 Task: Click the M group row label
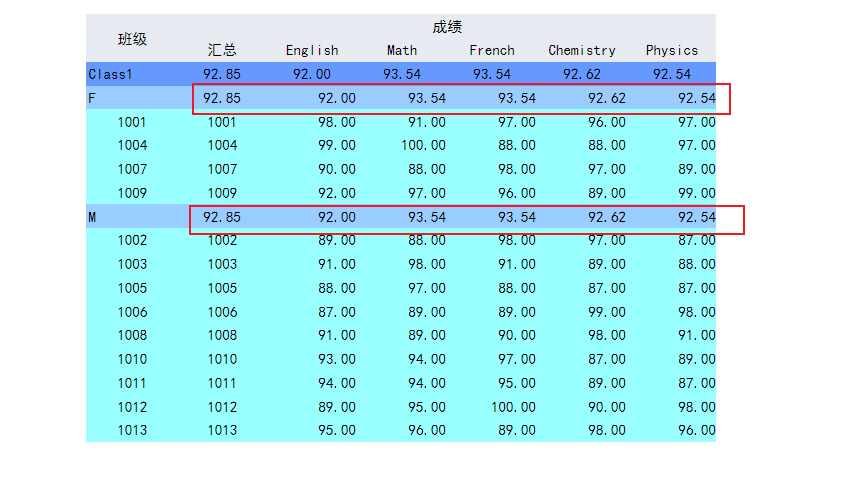tap(92, 217)
